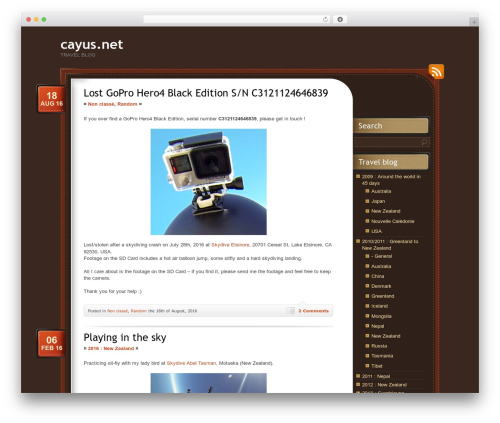Click the skydiving photo thumbnail

(x=209, y=383)
